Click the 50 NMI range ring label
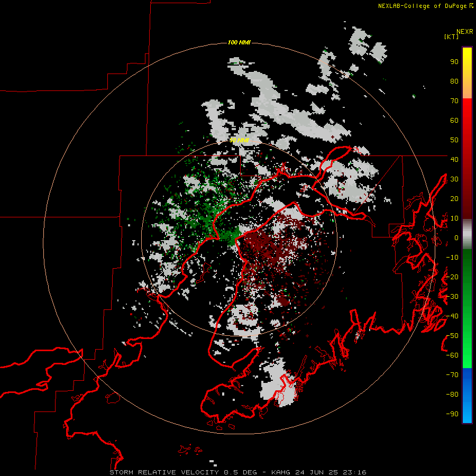 pos(239,140)
